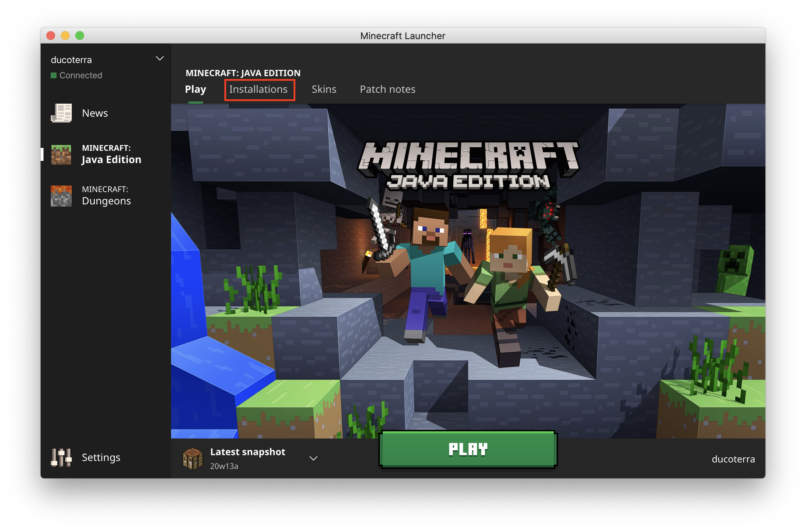Image resolution: width=806 pixels, height=532 pixels.
Task: Click the yellow minimize window button
Action: [x=65, y=36]
